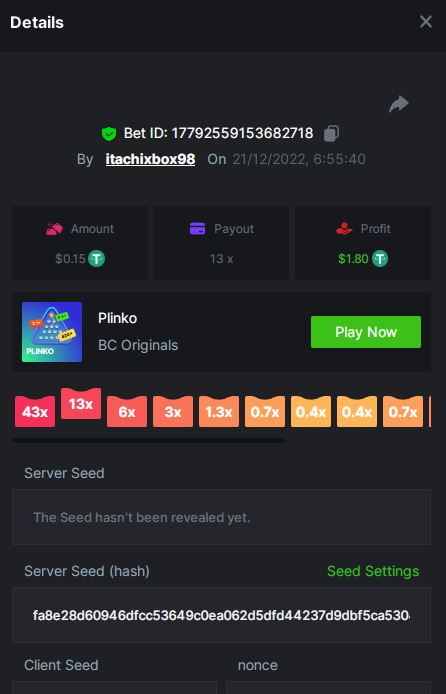Click the horizontal multiplier scrollbar
Image resolution: width=446 pixels, height=694 pixels.
coord(149,440)
